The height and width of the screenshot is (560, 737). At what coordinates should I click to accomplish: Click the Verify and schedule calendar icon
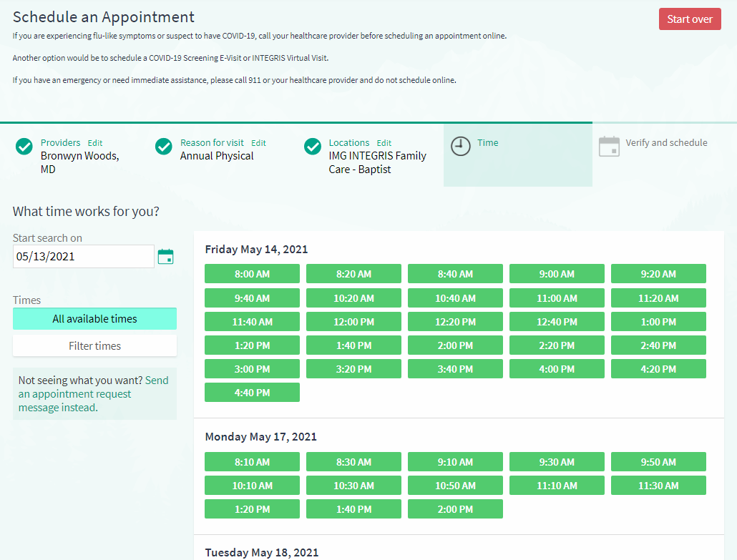(609, 146)
